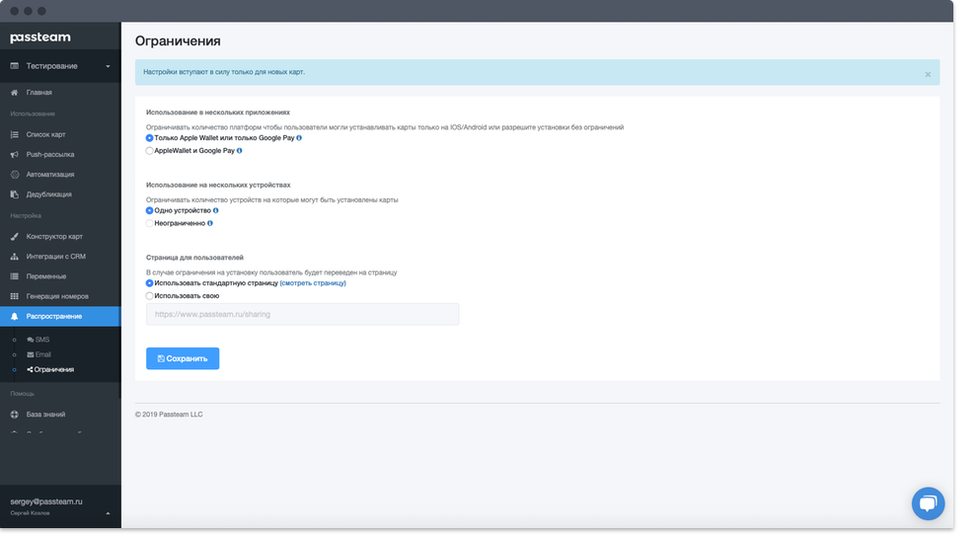
Task: Click the Список карт list icon
Action: click(x=15, y=134)
